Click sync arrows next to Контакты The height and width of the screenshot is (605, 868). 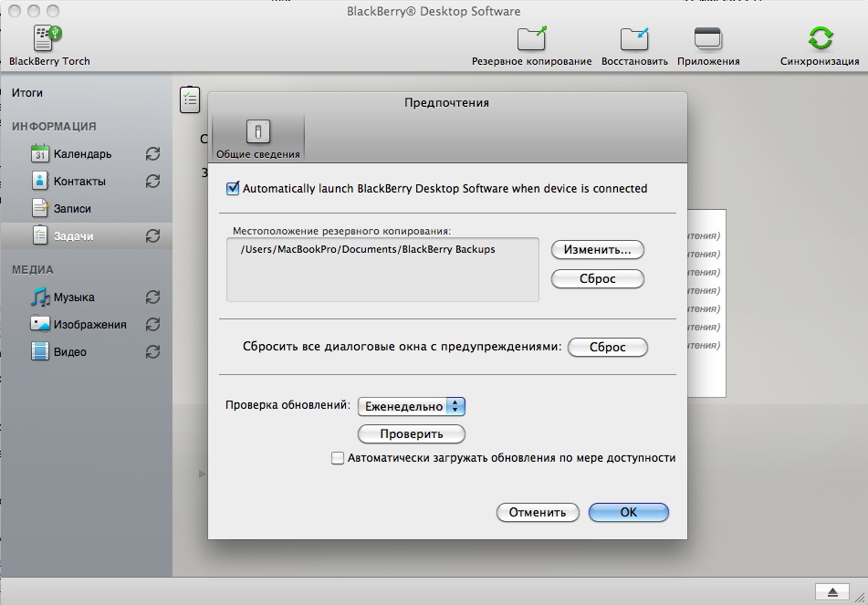[x=152, y=181]
